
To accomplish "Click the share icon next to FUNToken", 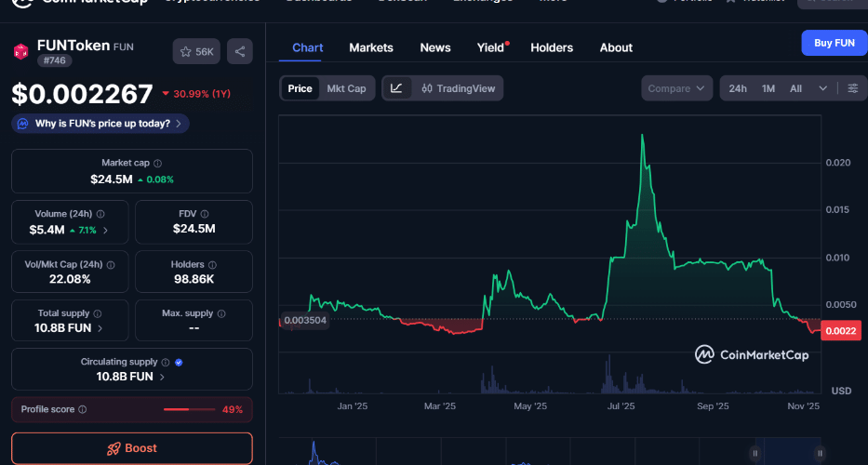I will [240, 52].
